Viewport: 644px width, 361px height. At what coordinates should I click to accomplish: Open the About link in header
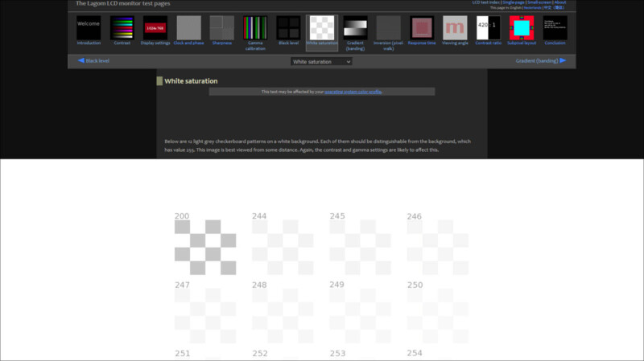pyautogui.click(x=559, y=2)
